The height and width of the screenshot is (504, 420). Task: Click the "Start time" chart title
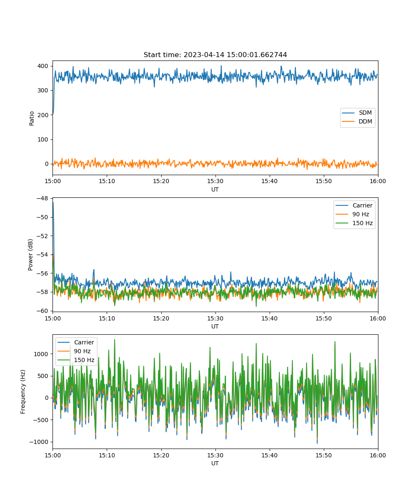tap(215, 55)
